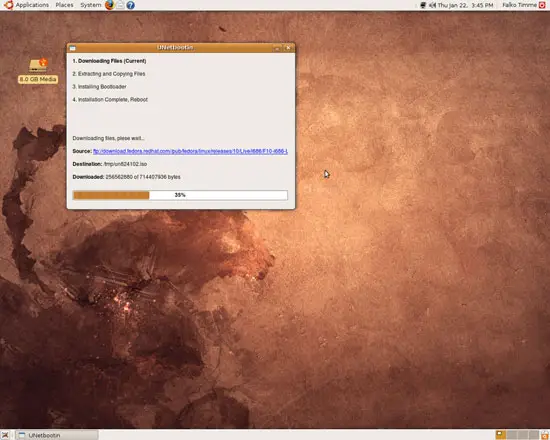The width and height of the screenshot is (550, 440).
Task: Select UNetbootin button in the taskbar
Action: pos(57,435)
